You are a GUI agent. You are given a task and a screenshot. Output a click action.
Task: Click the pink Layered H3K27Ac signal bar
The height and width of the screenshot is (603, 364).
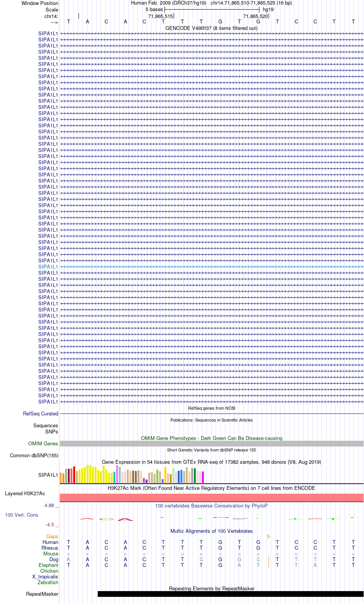212,498
